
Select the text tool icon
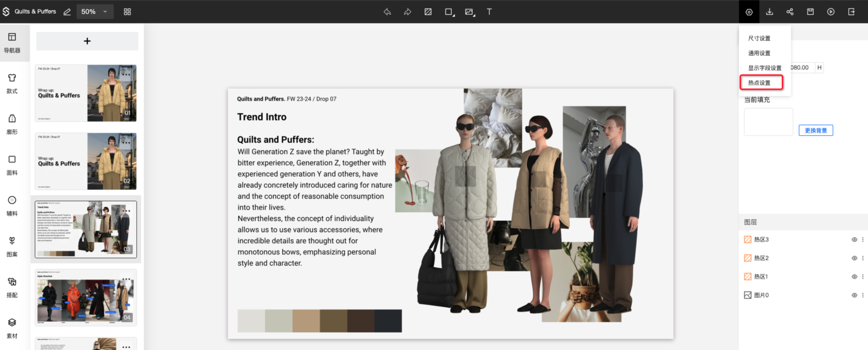pyautogui.click(x=489, y=12)
